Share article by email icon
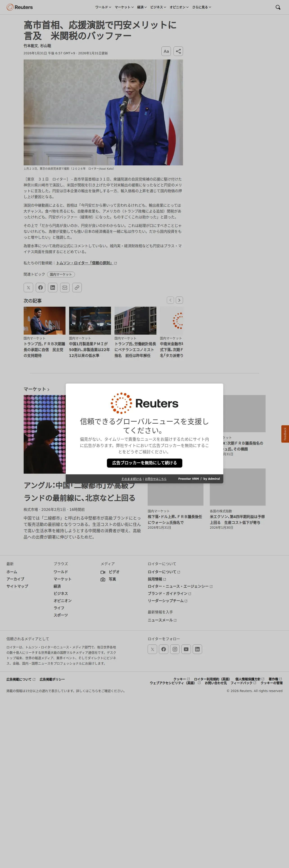 click(x=65, y=288)
